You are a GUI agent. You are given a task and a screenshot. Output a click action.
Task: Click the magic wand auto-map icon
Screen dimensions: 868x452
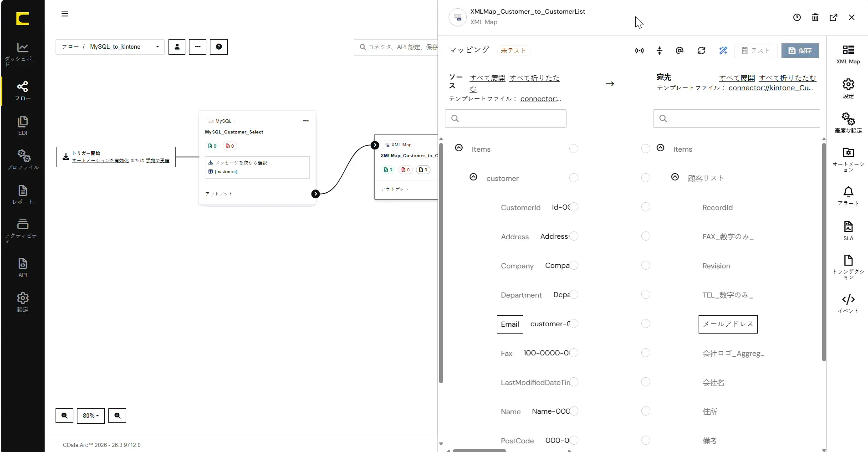723,51
